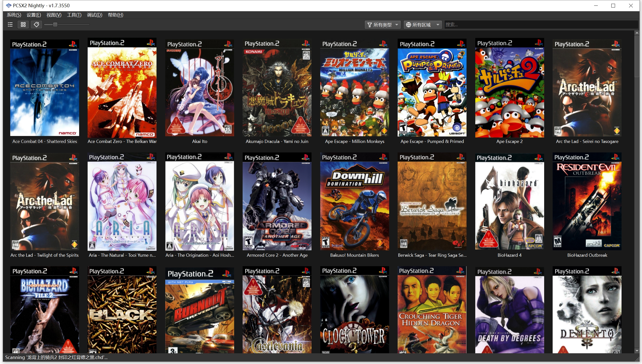Select Ace Combat 04 Shattered Skies cover

(x=45, y=88)
